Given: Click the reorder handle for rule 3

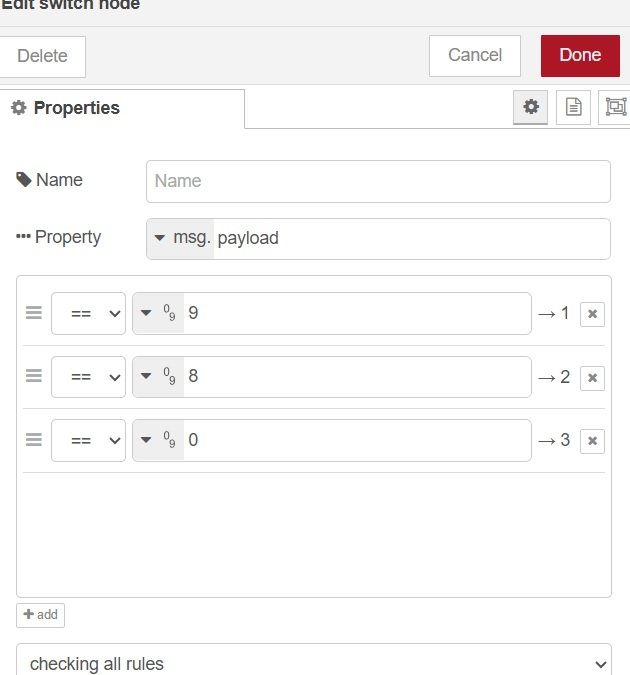Looking at the screenshot, I should pyautogui.click(x=34, y=440).
